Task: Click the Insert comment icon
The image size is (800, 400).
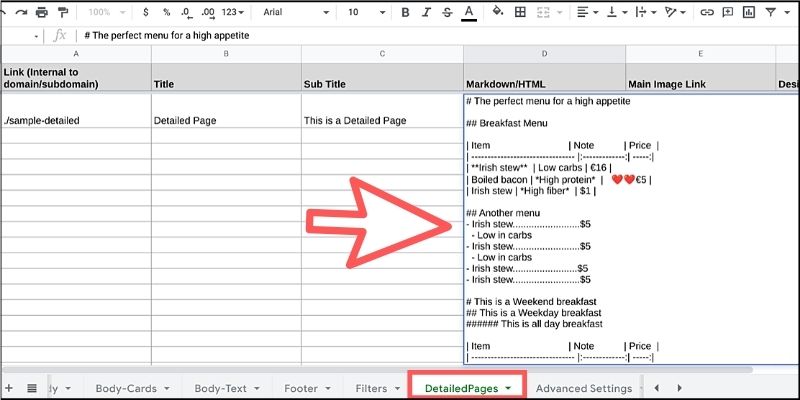Action: tap(728, 13)
